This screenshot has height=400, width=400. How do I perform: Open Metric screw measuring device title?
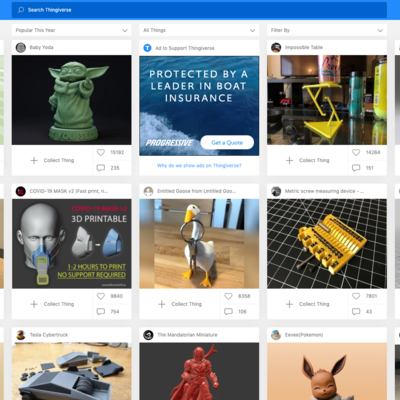point(324,191)
